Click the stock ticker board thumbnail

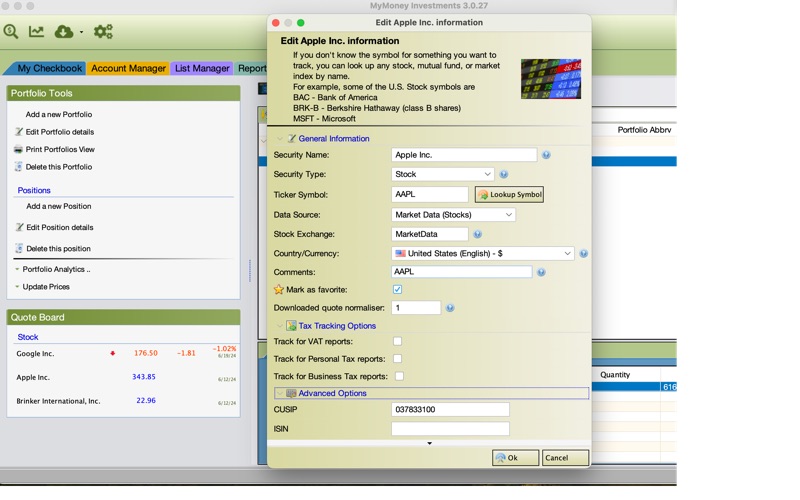click(x=551, y=79)
